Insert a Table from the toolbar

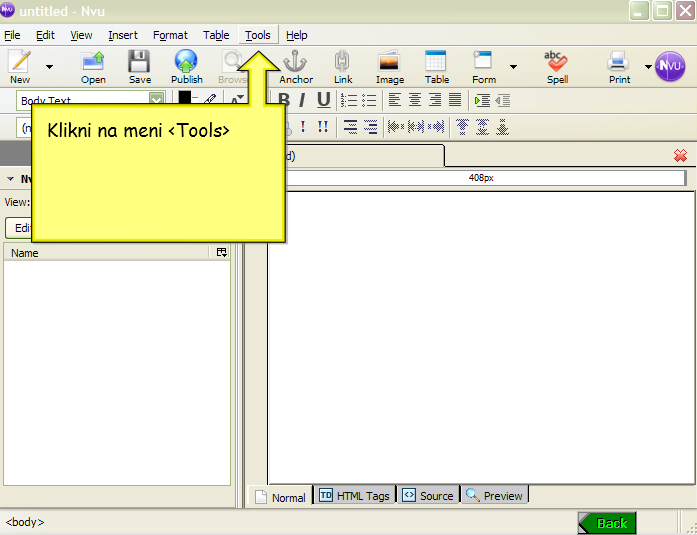click(x=436, y=66)
